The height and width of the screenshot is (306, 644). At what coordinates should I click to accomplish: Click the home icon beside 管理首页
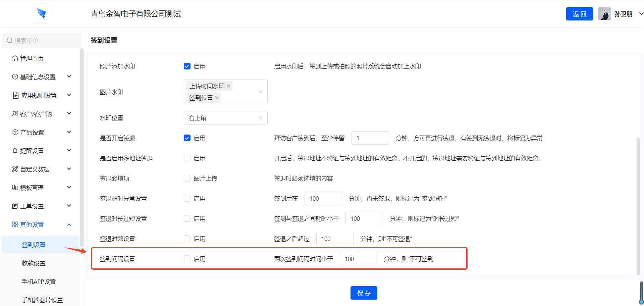pos(15,58)
